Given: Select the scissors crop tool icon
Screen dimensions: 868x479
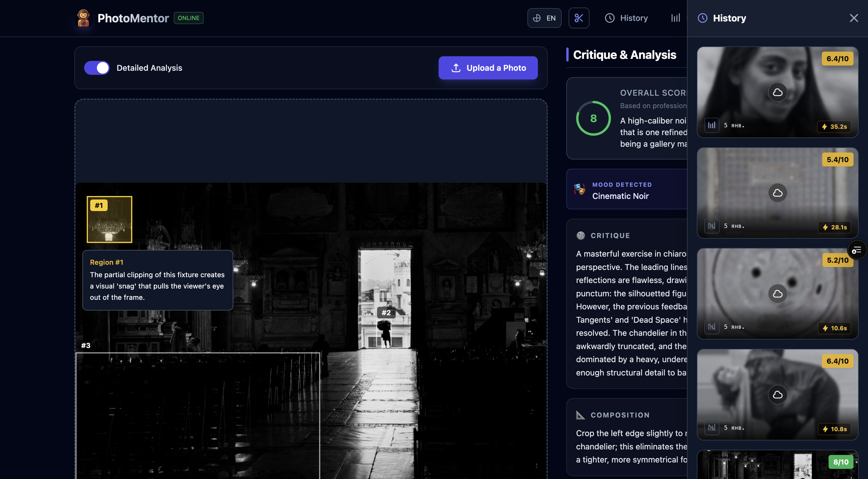Looking at the screenshot, I should [x=579, y=18].
